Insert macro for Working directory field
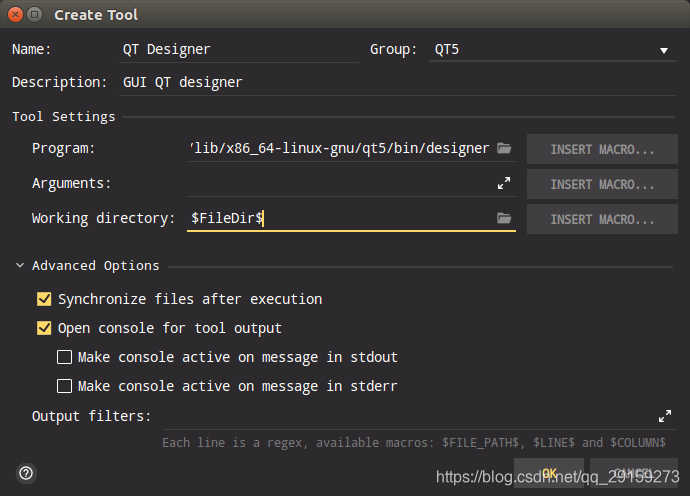The image size is (690, 496). (602, 219)
